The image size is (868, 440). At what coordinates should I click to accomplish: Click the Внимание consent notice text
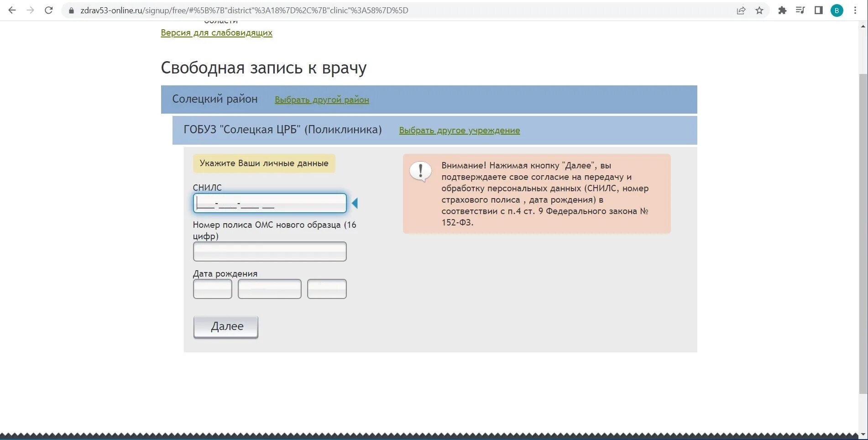[x=545, y=194]
